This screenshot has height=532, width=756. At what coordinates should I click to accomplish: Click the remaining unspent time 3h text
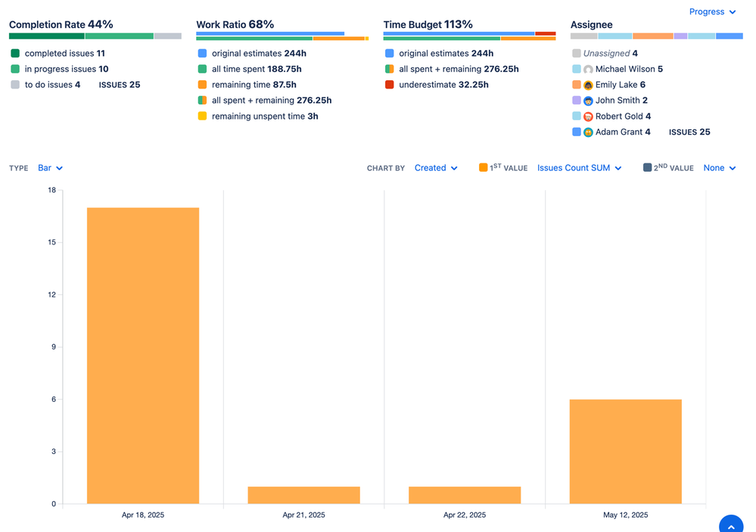pos(265,116)
